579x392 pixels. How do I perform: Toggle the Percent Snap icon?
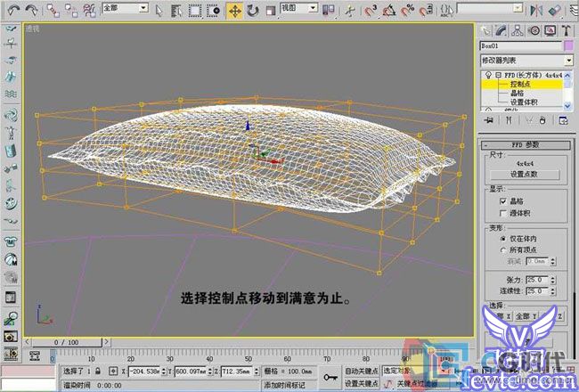coord(407,11)
